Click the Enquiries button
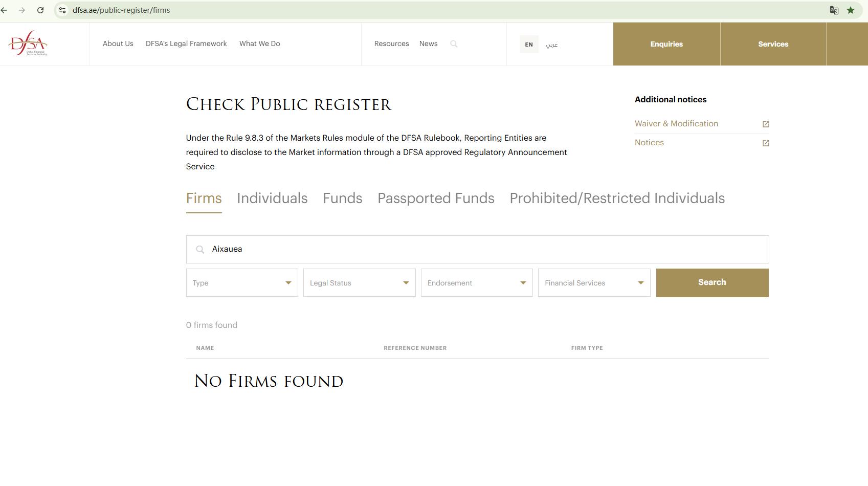Viewport: 868px width, 486px height. point(666,44)
